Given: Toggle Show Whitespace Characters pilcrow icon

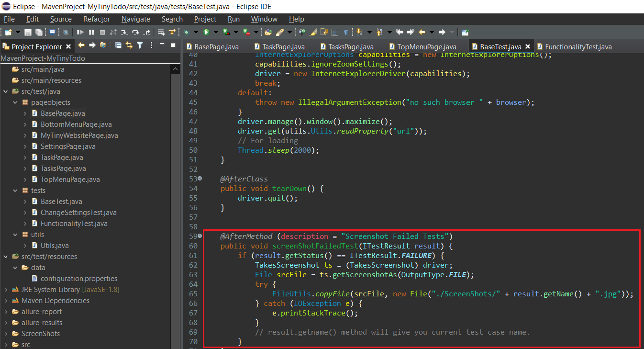Looking at the screenshot, I should coord(345,32).
